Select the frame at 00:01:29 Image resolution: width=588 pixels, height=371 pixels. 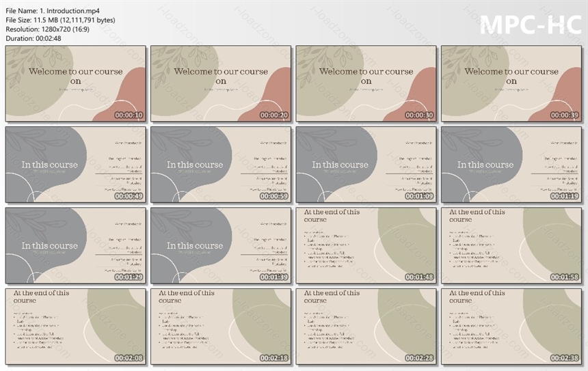point(75,245)
